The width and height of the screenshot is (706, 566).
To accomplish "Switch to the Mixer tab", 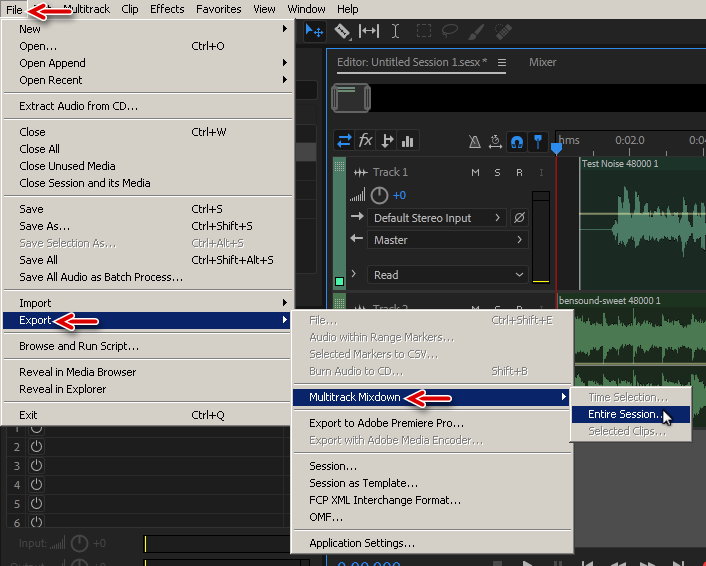I will (542, 62).
